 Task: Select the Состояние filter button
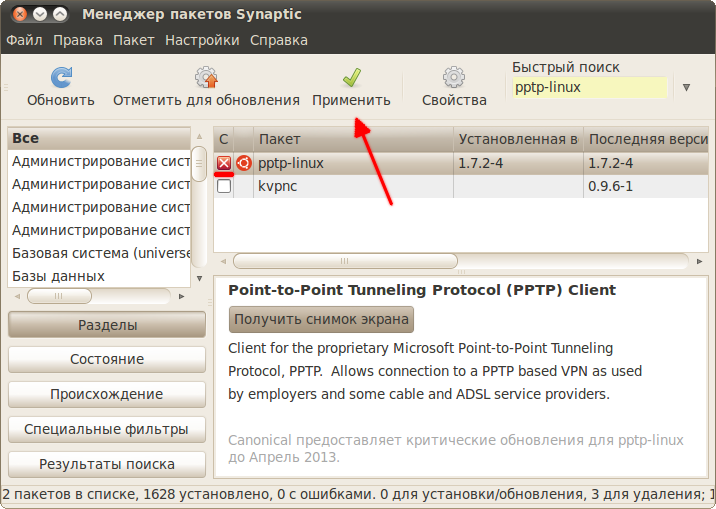point(107,359)
